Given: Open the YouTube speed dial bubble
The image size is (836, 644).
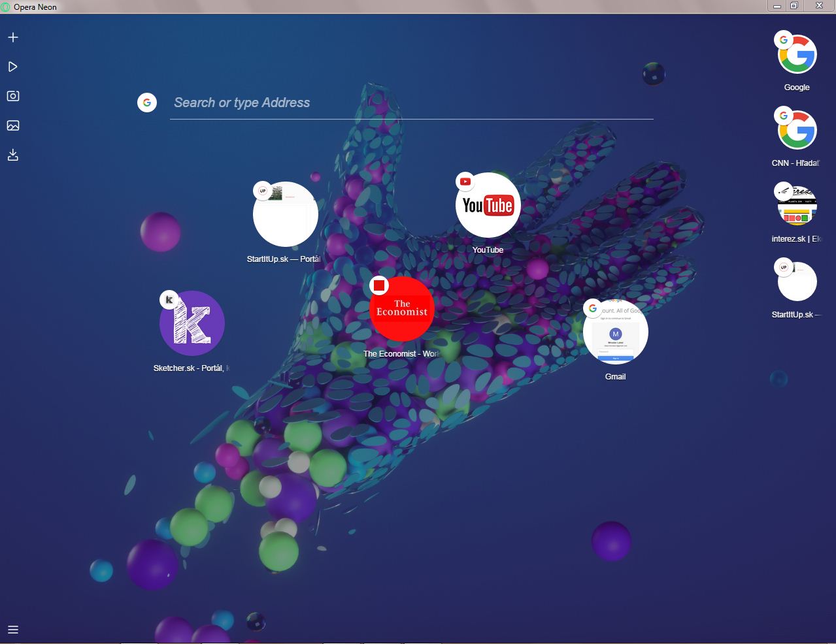Looking at the screenshot, I should [x=488, y=205].
